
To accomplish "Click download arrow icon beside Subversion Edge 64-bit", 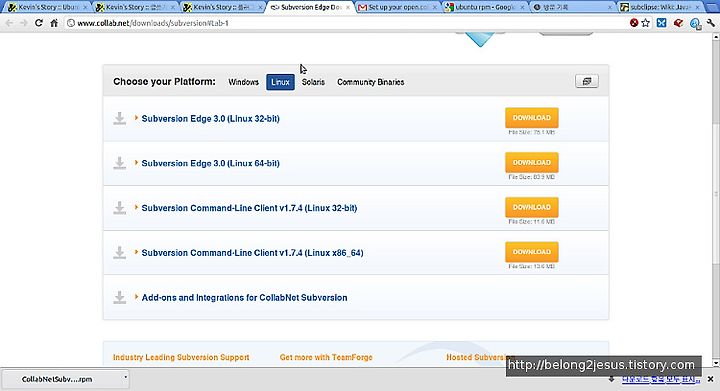I will [x=119, y=163].
